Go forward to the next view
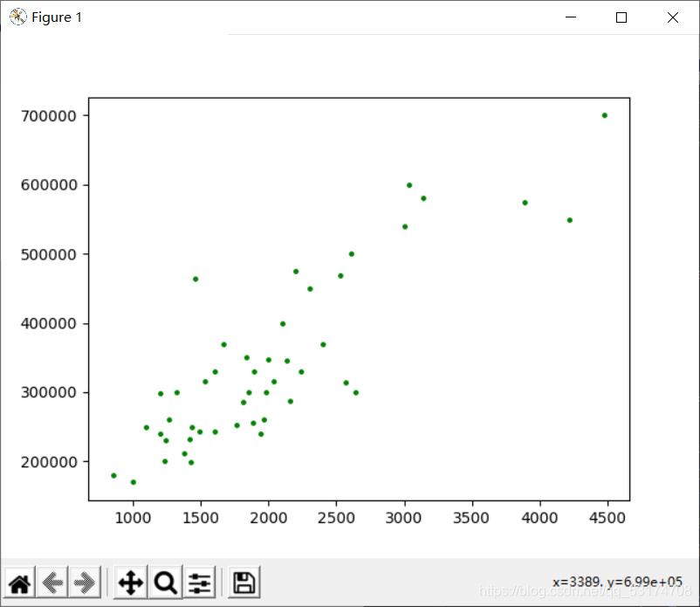Image resolution: width=700 pixels, height=607 pixels. tap(85, 583)
